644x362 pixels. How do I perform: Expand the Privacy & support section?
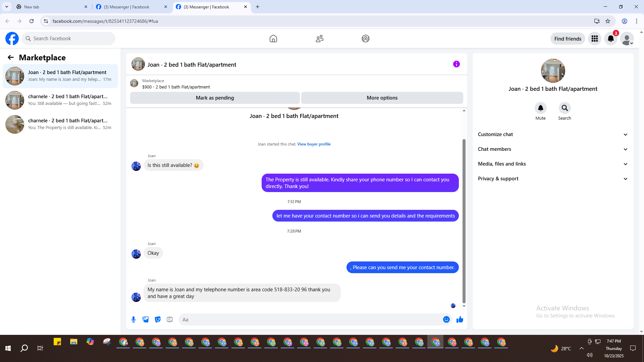tap(553, 179)
